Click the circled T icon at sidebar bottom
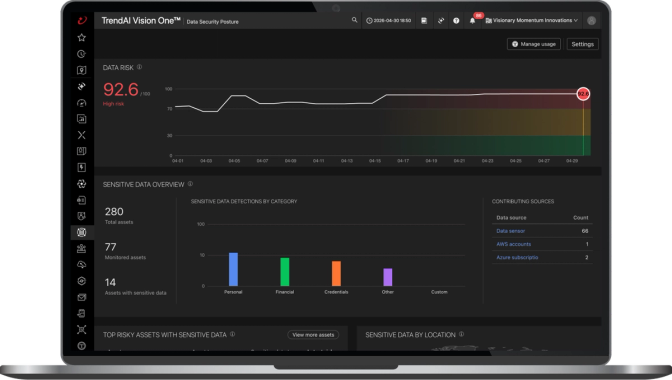 coord(81,346)
